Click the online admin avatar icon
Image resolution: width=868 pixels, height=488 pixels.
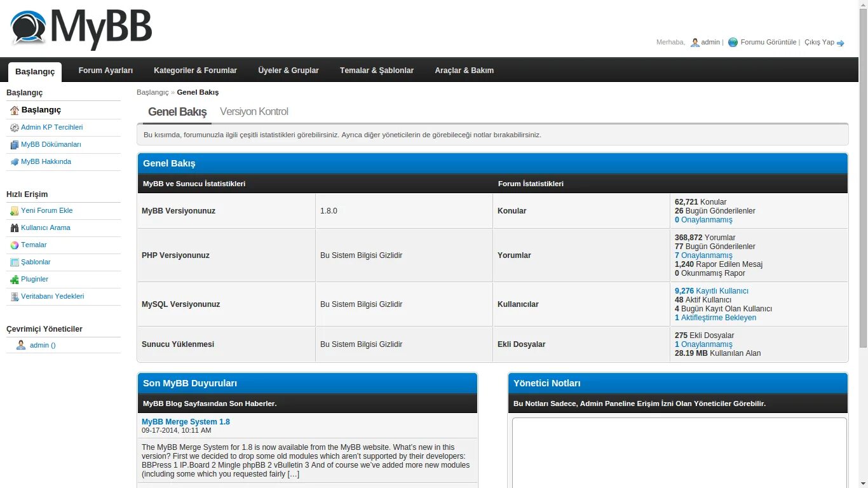21,345
